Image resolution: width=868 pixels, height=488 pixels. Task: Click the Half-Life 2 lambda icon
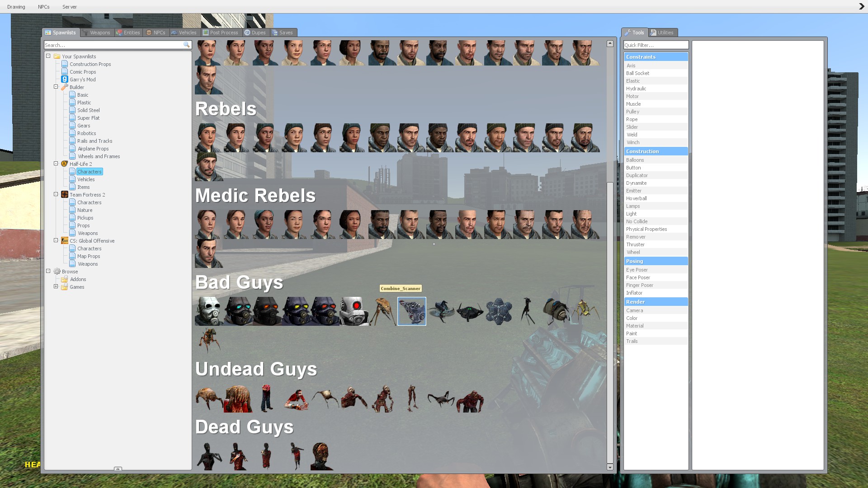pyautogui.click(x=65, y=164)
